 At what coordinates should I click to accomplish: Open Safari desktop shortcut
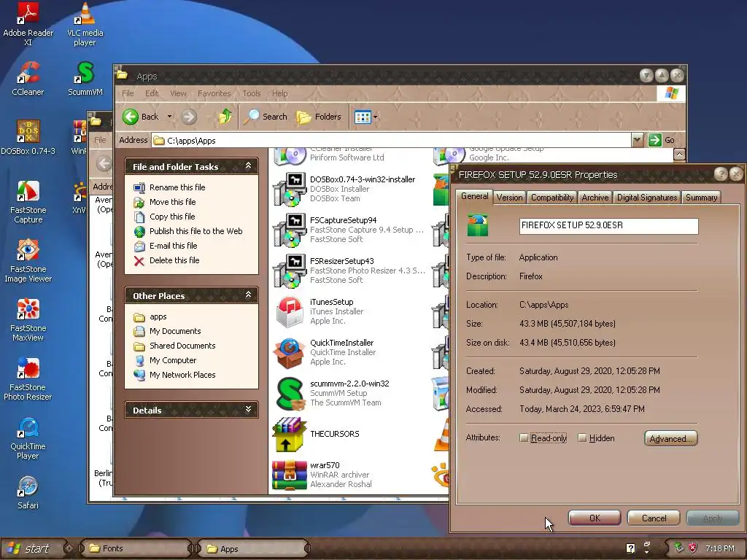[28, 492]
